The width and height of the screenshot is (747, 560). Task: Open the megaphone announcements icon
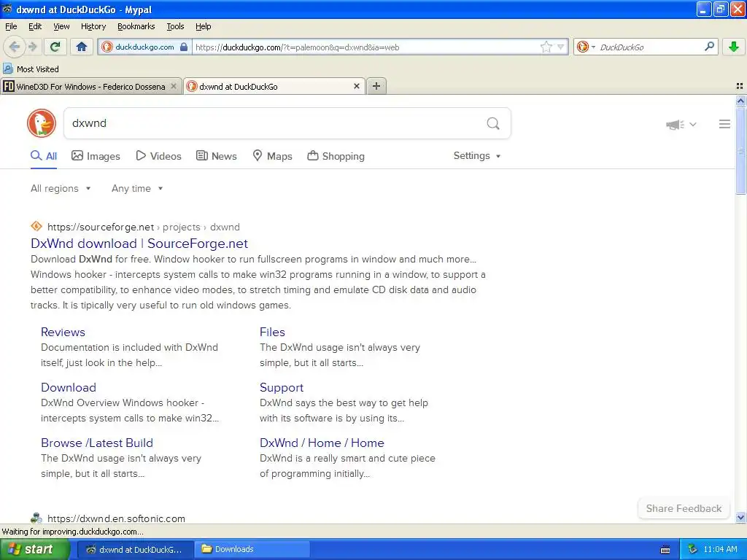pyautogui.click(x=675, y=125)
